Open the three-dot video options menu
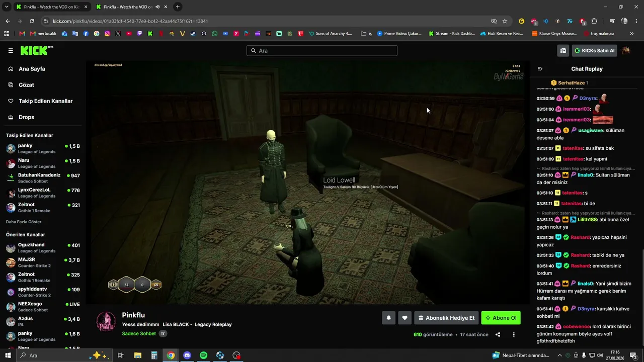 point(514,334)
